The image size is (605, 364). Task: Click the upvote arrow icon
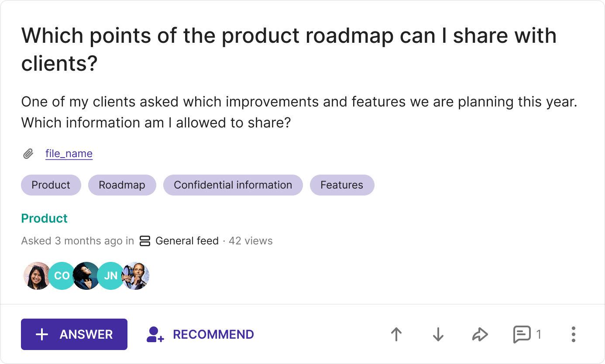click(x=396, y=334)
